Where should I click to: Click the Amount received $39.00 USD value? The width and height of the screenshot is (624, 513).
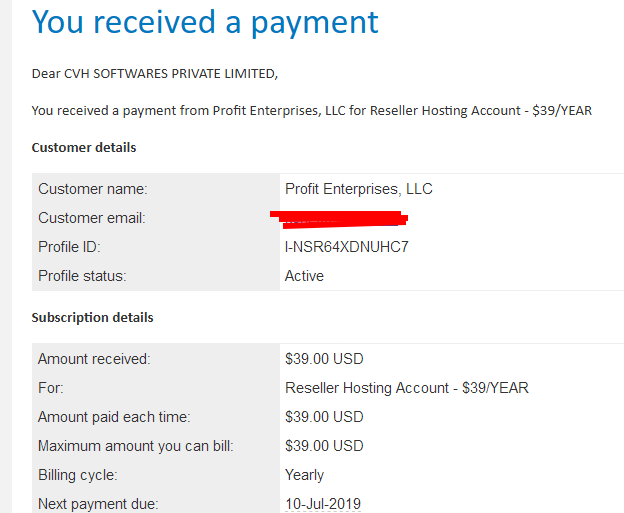click(324, 359)
